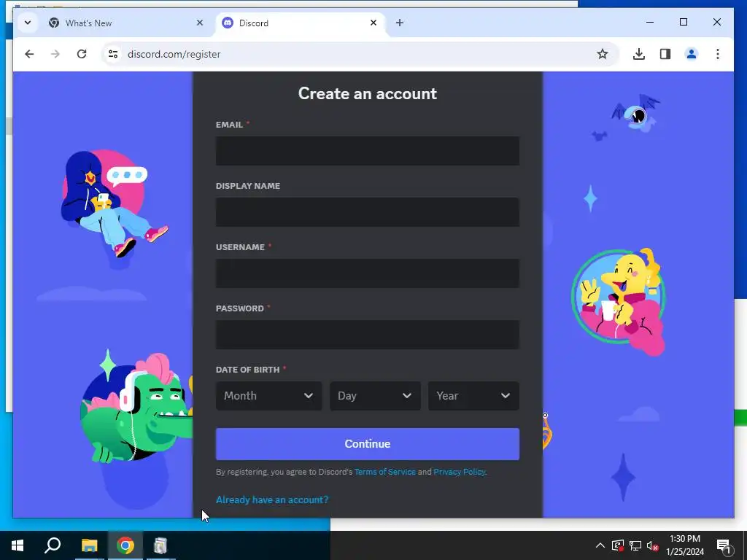
Task: Open the Chrome side panel icon
Action: point(665,54)
